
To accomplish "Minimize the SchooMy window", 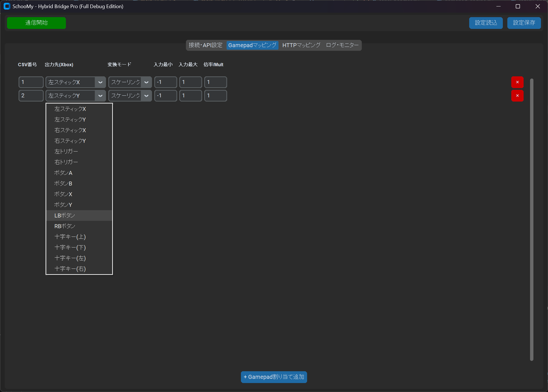I will [x=498, y=6].
